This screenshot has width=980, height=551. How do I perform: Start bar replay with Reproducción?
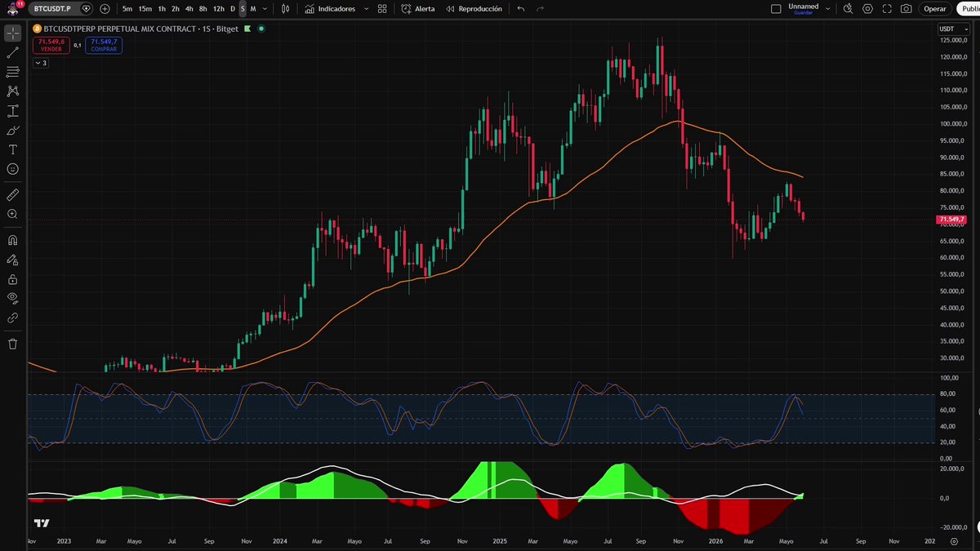tap(474, 9)
